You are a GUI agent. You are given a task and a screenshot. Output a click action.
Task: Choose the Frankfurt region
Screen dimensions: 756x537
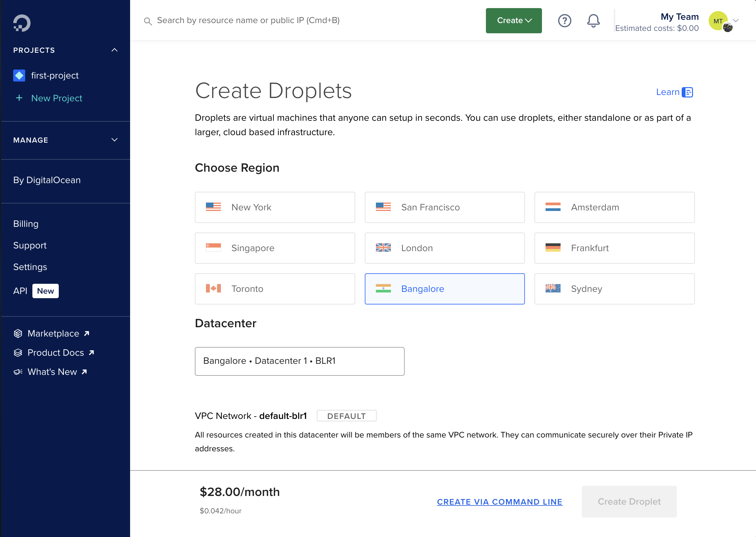(615, 248)
